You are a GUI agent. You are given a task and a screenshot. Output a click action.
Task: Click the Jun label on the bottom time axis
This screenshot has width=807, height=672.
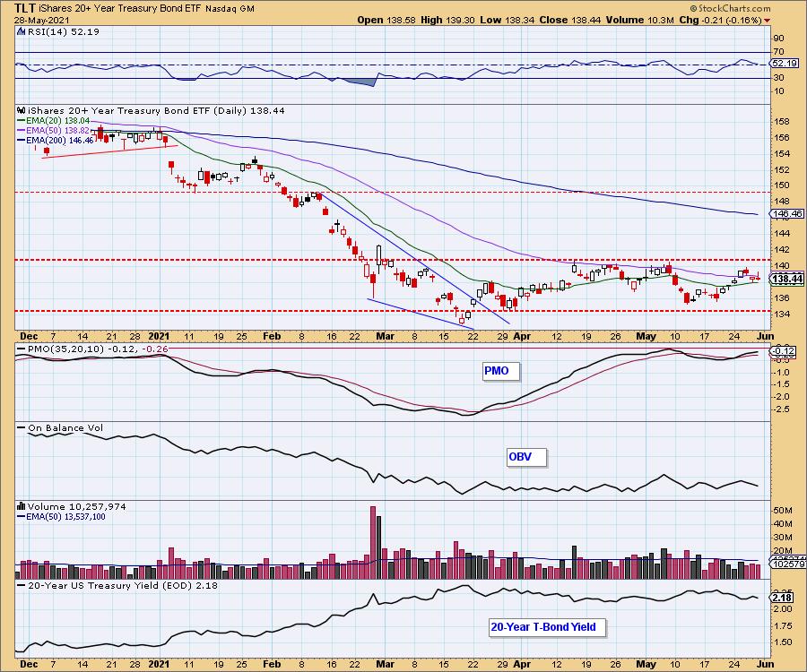pyautogui.click(x=766, y=664)
